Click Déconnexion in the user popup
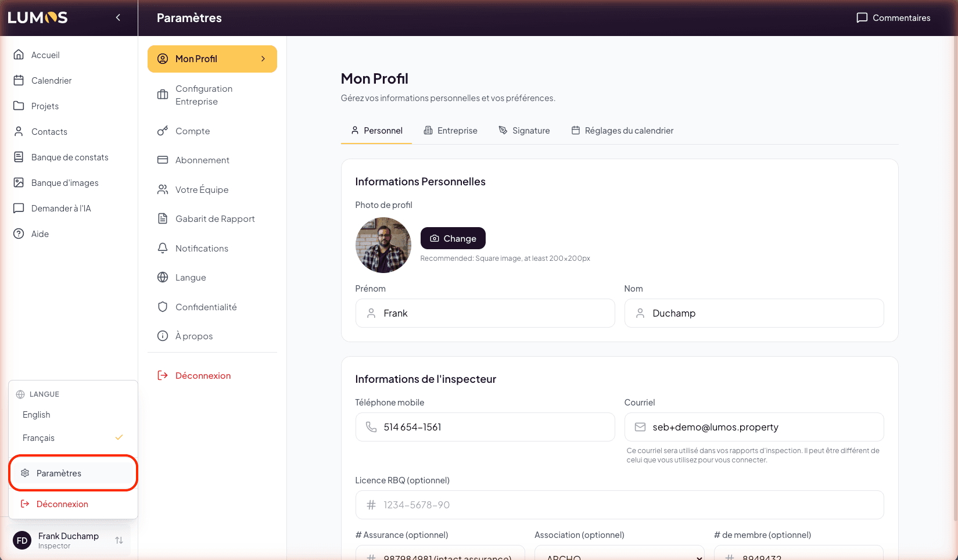This screenshot has width=958, height=560. coord(73,504)
